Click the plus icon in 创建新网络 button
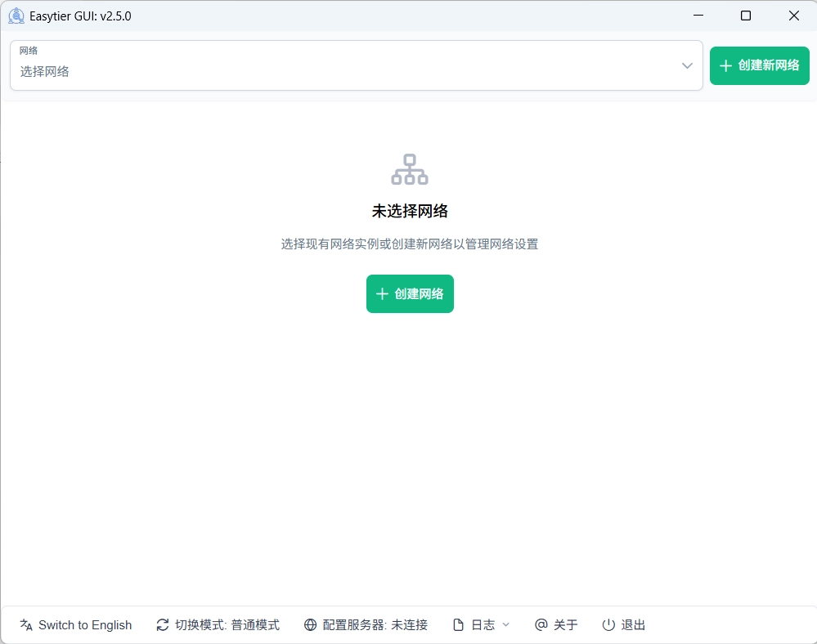 click(725, 65)
